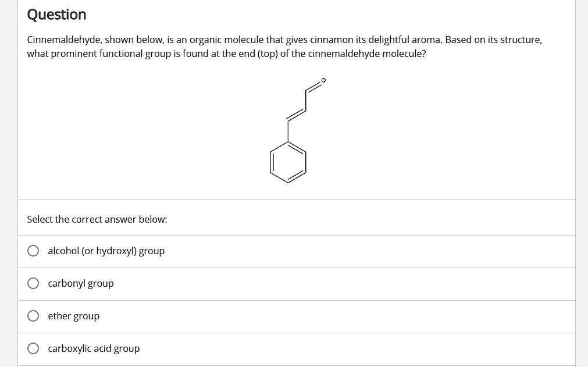Click the 'Select the correct answer below' text

tap(97, 219)
